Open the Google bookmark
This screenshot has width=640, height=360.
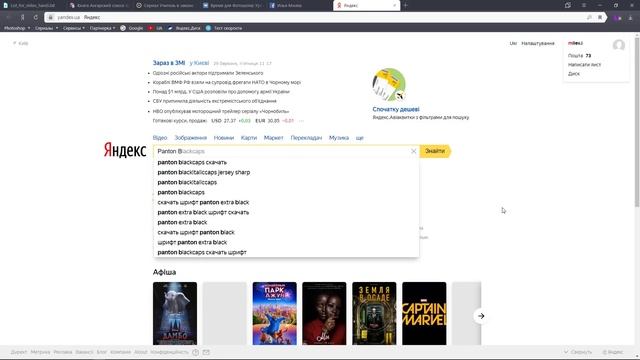131,28
